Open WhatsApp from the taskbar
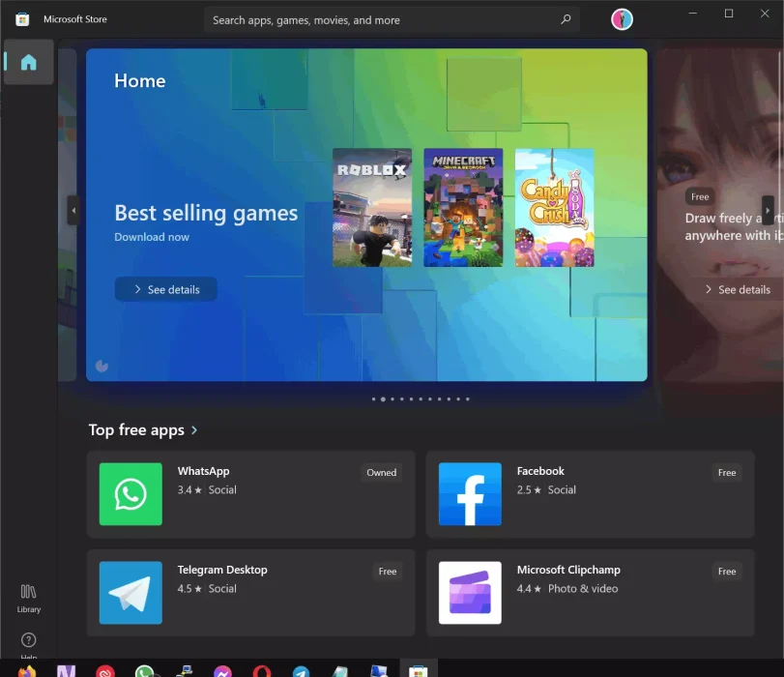Image resolution: width=784 pixels, height=677 pixels. click(144, 670)
